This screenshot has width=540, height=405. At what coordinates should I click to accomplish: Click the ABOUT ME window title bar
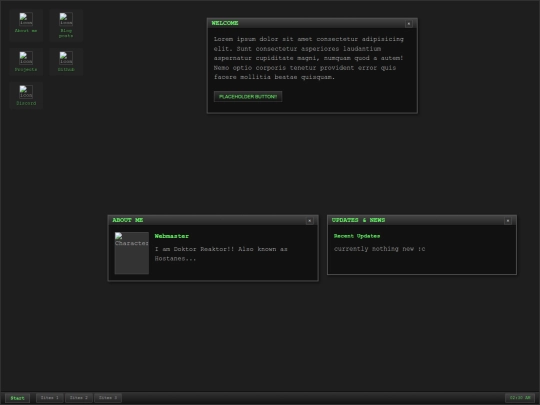tap(213, 220)
